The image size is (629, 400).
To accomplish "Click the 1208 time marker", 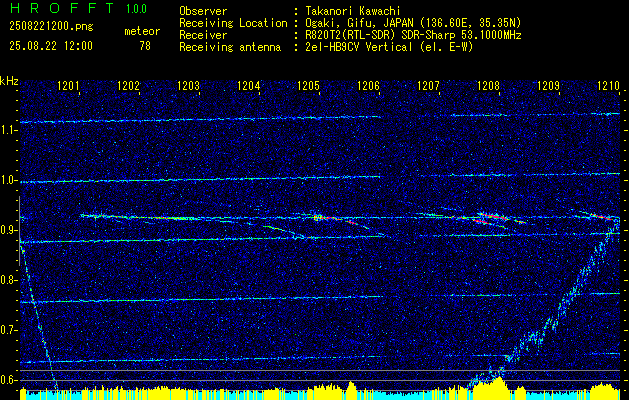I will [x=488, y=85].
